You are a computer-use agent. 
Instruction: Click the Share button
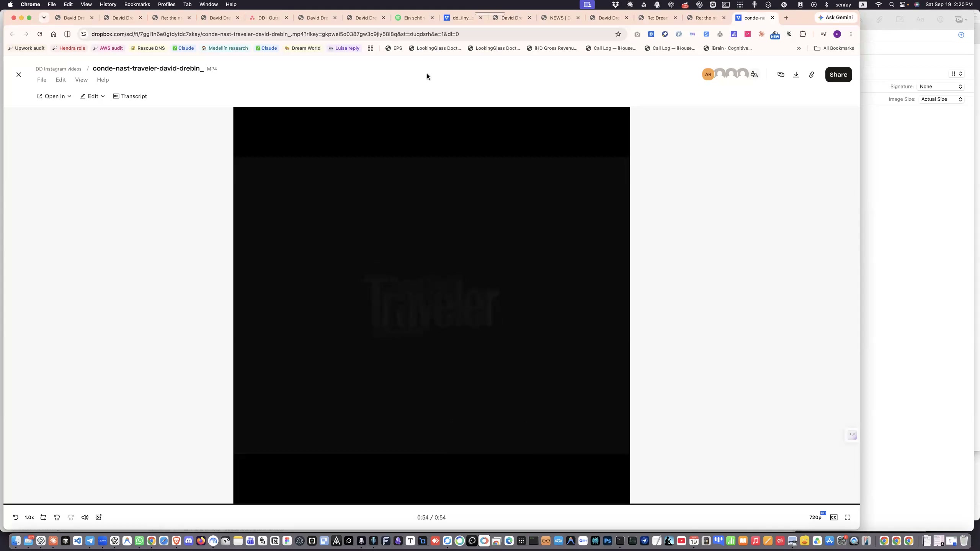(838, 75)
